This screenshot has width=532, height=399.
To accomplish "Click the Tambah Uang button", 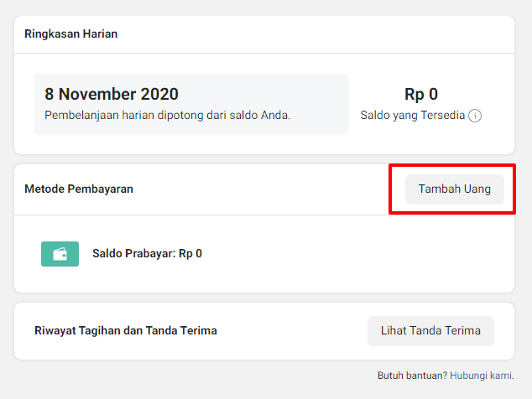I will (x=454, y=189).
